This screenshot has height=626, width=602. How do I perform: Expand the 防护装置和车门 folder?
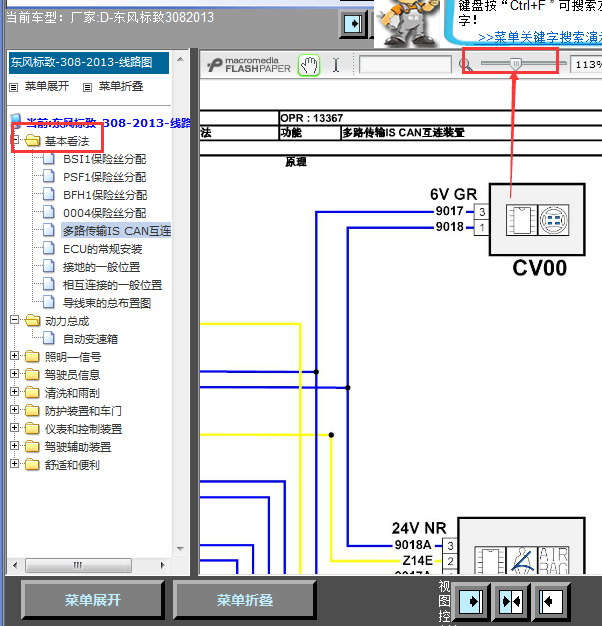[15, 410]
